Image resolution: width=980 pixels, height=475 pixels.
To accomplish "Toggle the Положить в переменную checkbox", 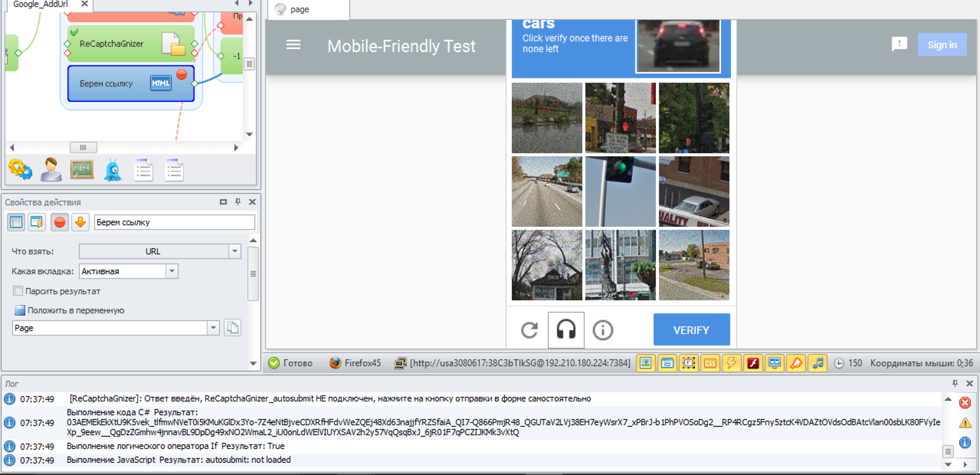I will point(20,310).
